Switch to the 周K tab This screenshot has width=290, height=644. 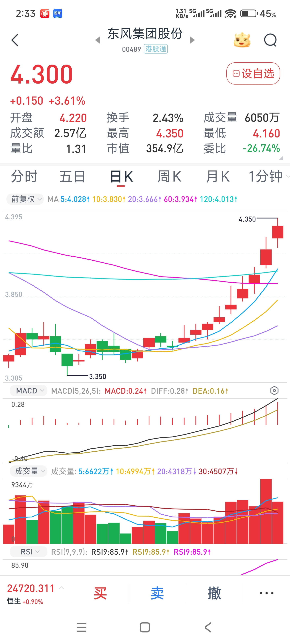[x=169, y=176]
